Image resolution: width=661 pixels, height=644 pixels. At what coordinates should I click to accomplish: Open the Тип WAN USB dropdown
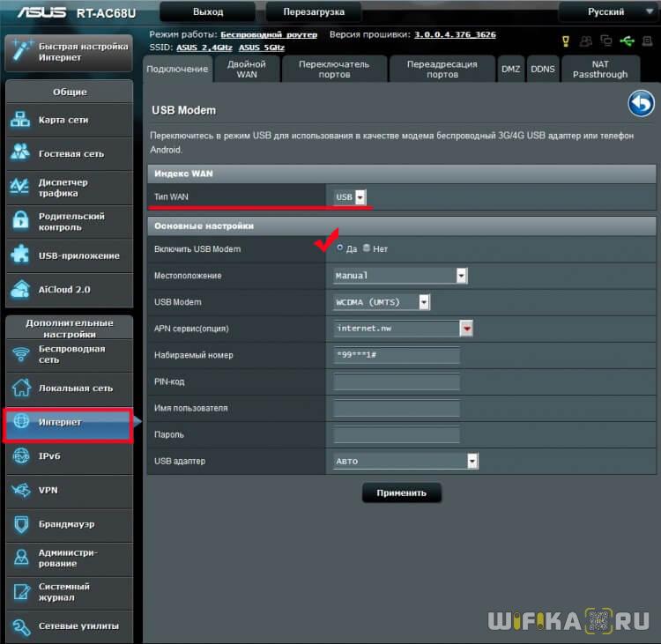(350, 196)
